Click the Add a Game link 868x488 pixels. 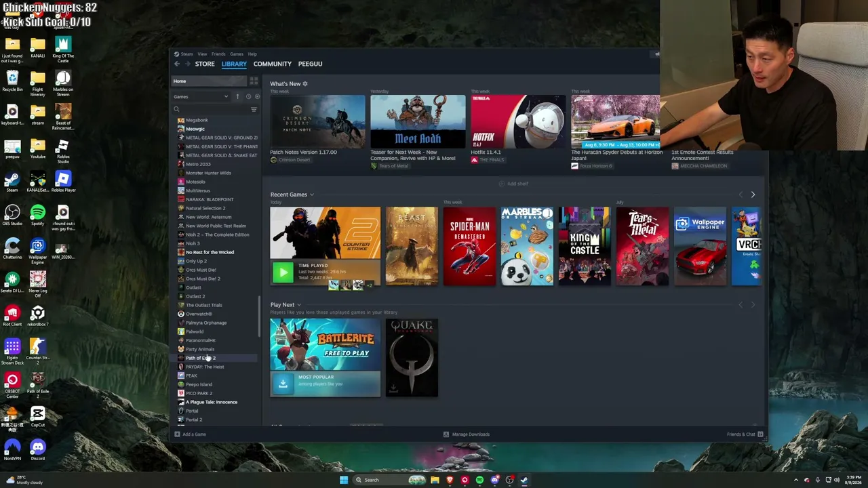click(x=194, y=434)
